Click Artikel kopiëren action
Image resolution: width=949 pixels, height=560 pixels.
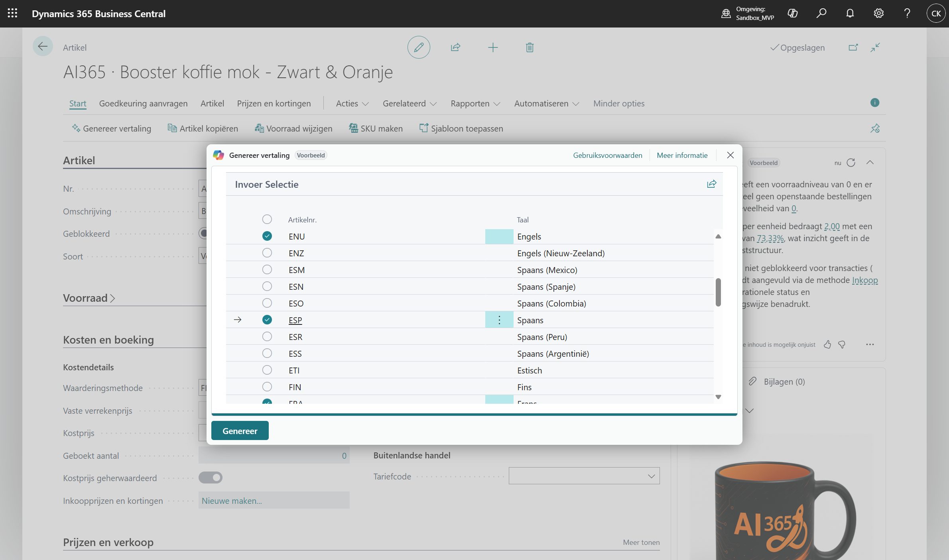[x=203, y=129]
